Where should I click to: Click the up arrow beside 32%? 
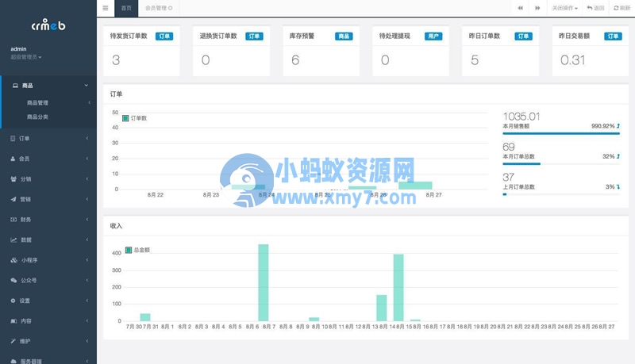pos(618,156)
